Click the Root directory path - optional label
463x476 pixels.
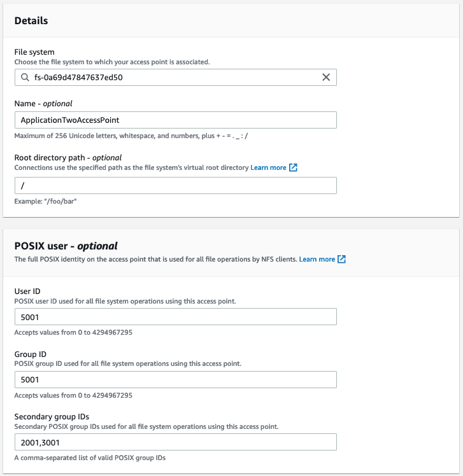[68, 157]
